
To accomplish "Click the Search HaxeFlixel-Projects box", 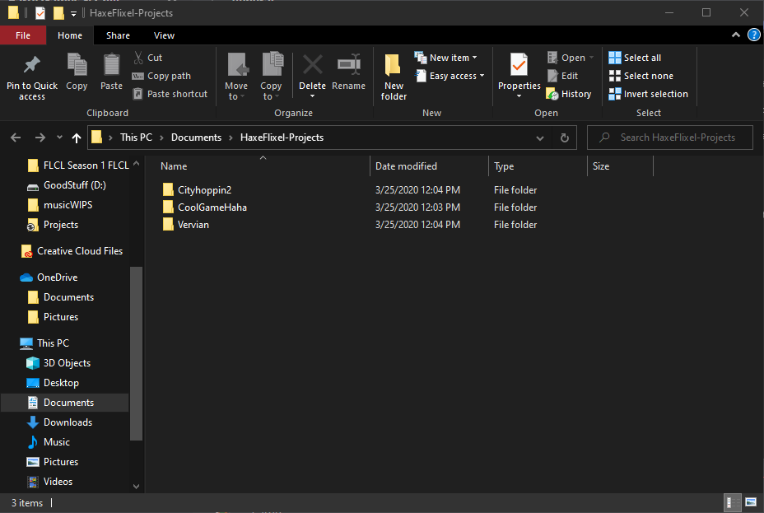I will pyautogui.click(x=670, y=137).
